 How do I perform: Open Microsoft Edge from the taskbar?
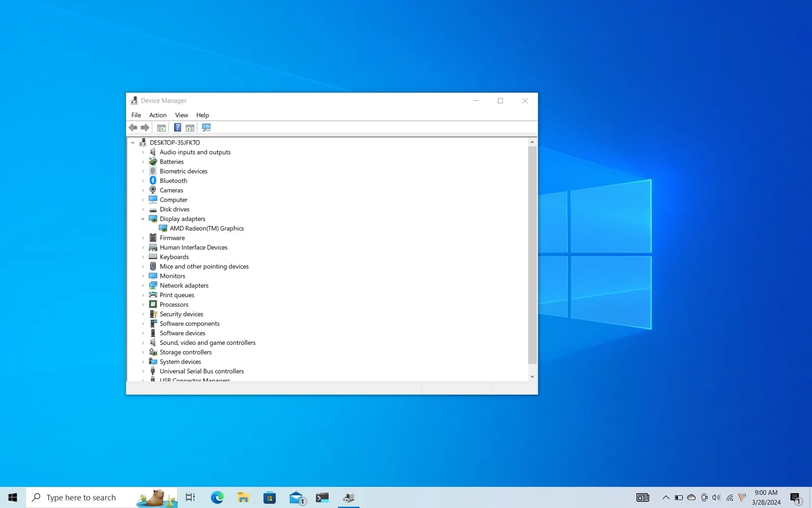coord(217,498)
